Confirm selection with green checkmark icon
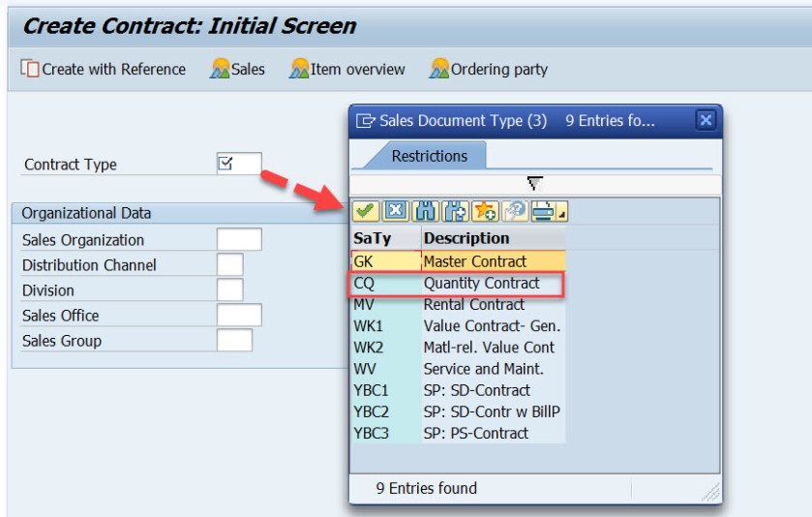Image resolution: width=812 pixels, height=517 pixels. pos(366,211)
